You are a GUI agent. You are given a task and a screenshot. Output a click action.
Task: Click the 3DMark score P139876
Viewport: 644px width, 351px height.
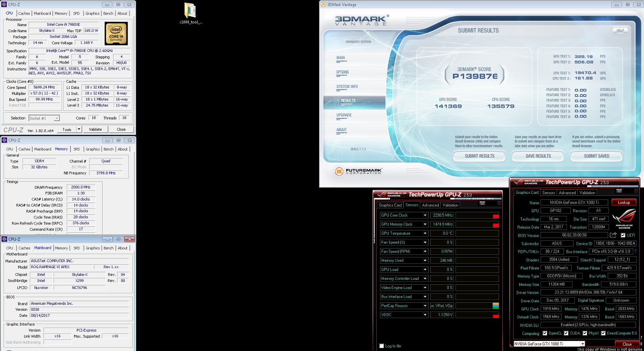click(475, 76)
